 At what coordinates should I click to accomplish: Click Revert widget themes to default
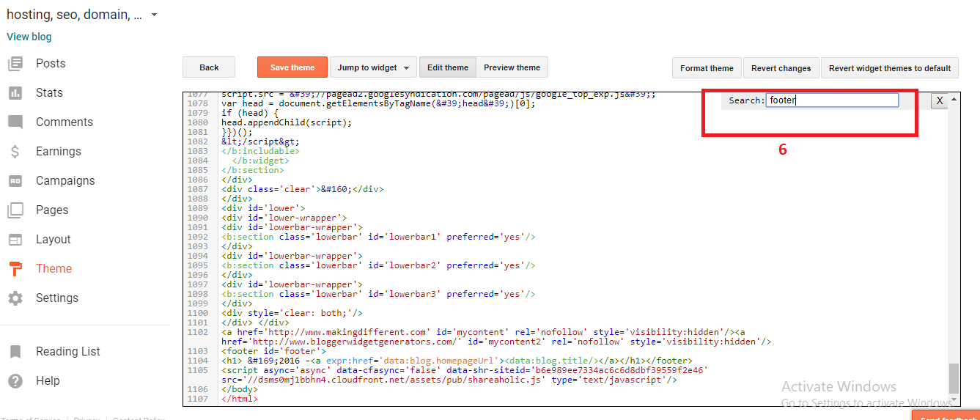coord(890,68)
